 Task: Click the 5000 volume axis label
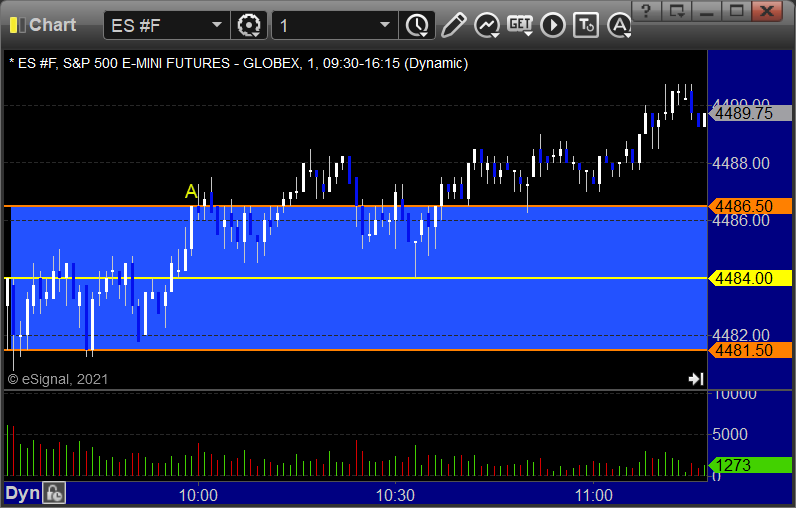[x=729, y=434]
